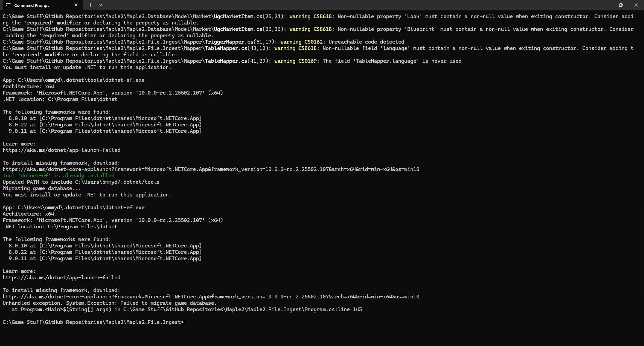The width and height of the screenshot is (644, 346).
Task: Click the terminal vertical scrollbar thumb
Action: (642, 250)
